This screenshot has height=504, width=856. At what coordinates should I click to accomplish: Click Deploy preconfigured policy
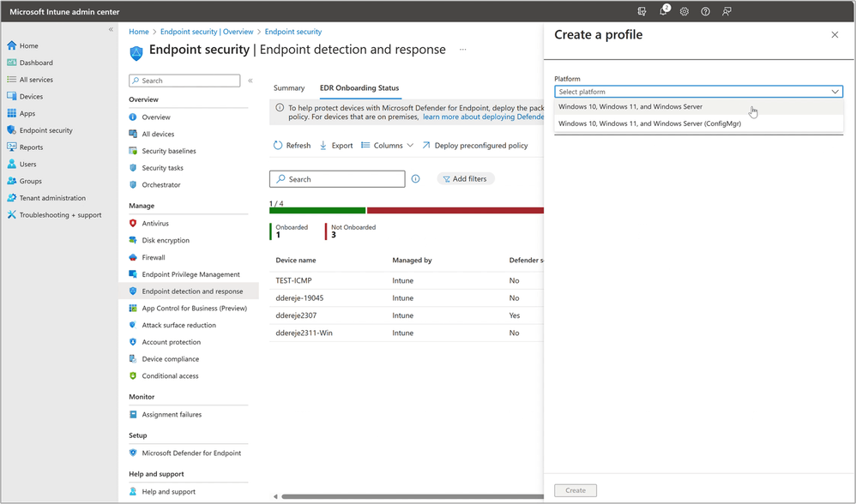click(x=475, y=146)
